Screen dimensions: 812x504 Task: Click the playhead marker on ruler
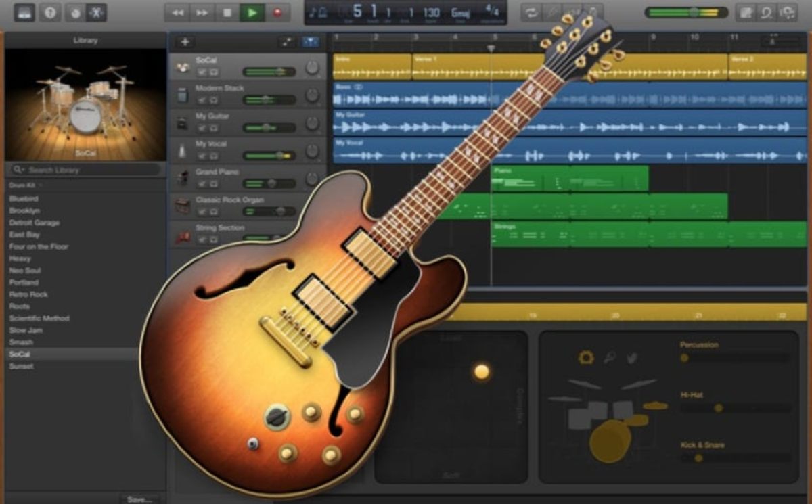[x=491, y=49]
